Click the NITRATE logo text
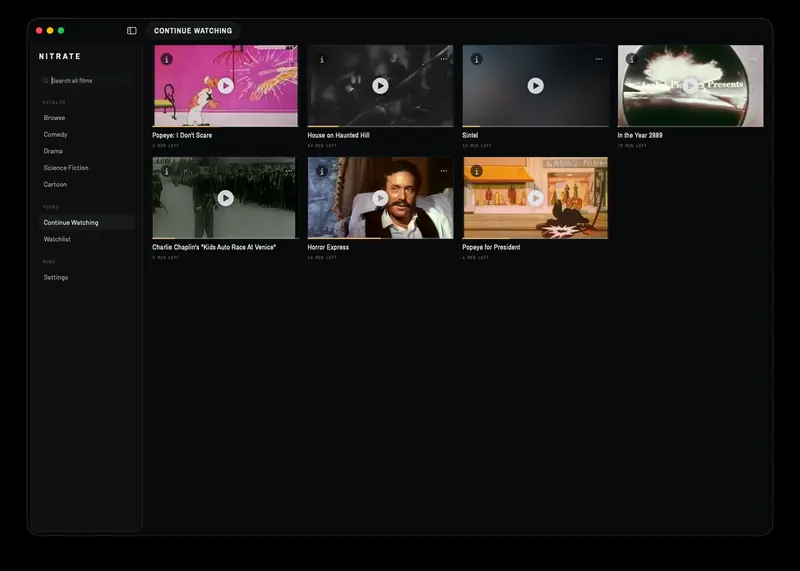 tap(60, 56)
